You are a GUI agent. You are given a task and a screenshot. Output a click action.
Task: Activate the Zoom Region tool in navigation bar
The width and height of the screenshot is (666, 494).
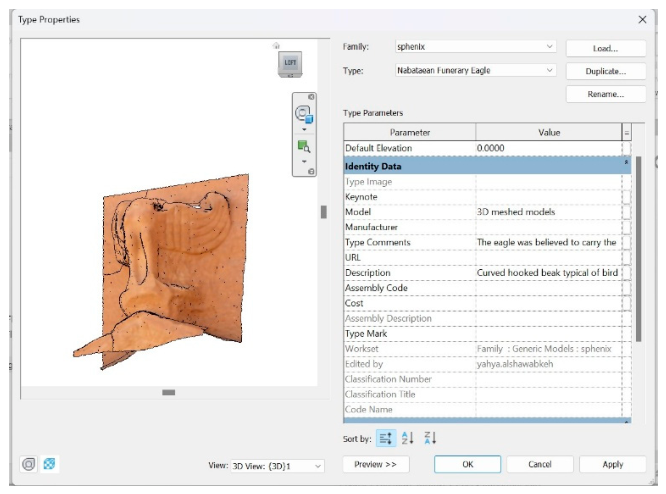point(304,147)
